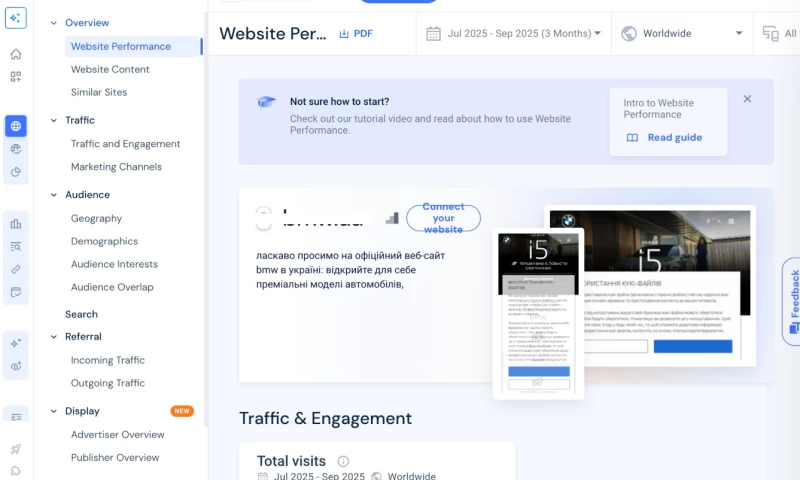Viewport: 800px width, 480px height.
Task: Open the chain link icon in rail
Action: pos(16,269)
